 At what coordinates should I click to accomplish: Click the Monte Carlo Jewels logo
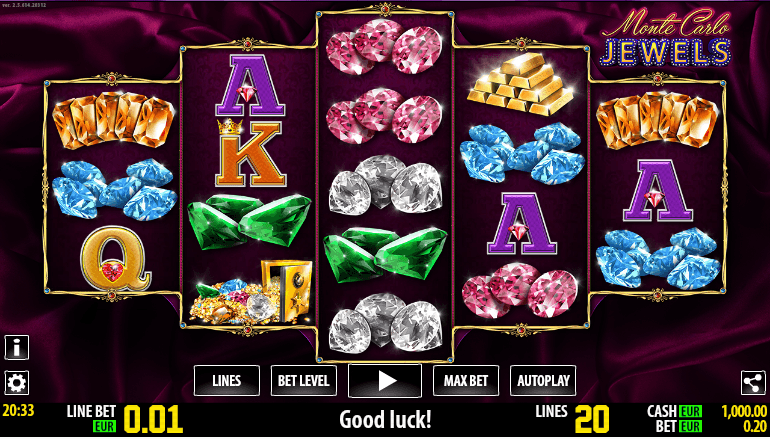coord(666,37)
